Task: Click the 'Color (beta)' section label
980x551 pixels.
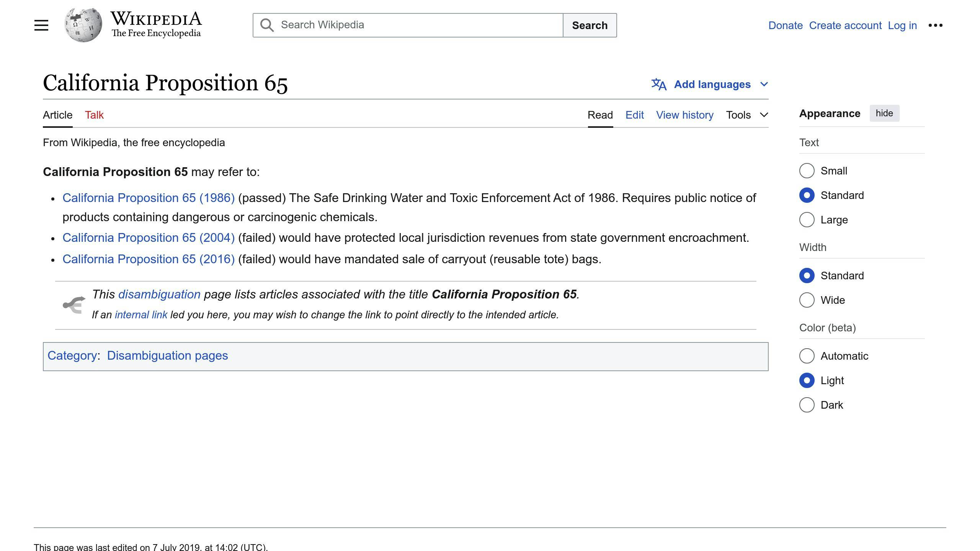Action: click(827, 328)
